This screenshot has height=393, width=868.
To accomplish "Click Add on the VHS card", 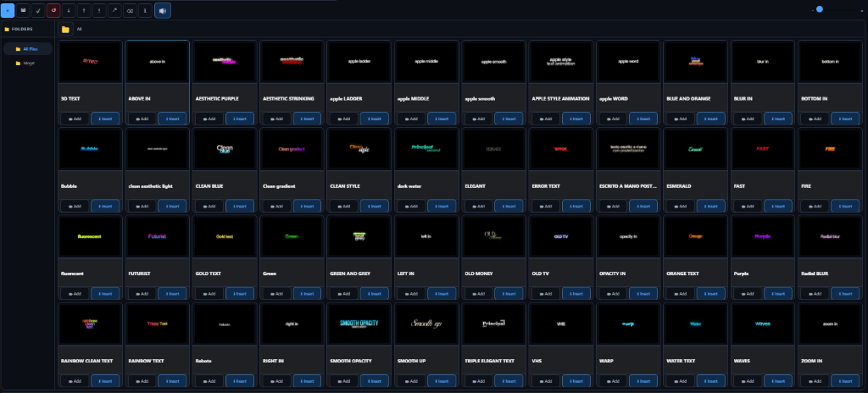I will [x=546, y=381].
